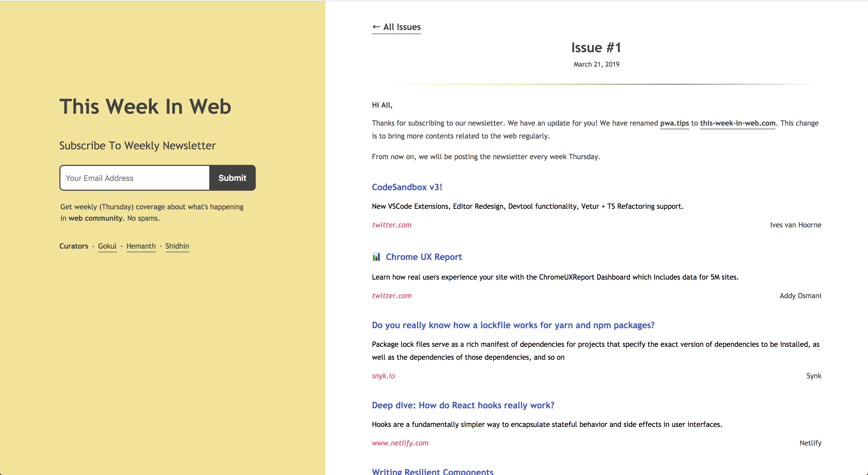
Task: Open the All Issues page
Action: click(x=401, y=27)
